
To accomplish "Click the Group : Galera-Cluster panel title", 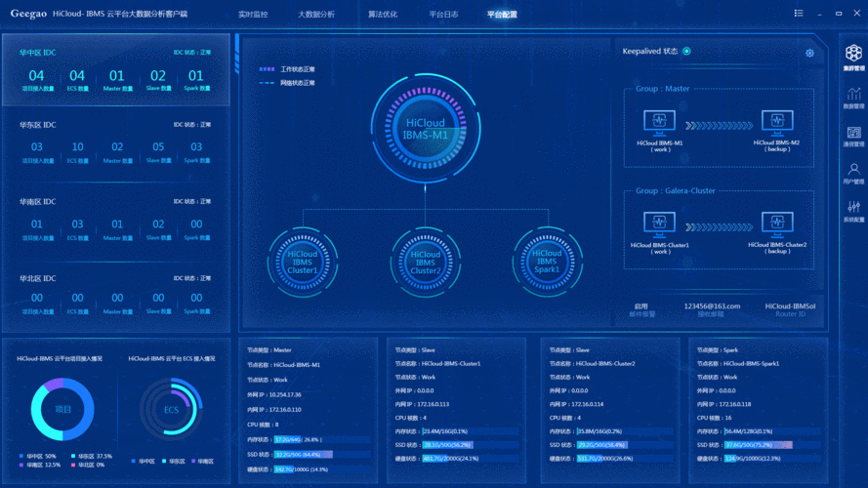I will [x=675, y=191].
